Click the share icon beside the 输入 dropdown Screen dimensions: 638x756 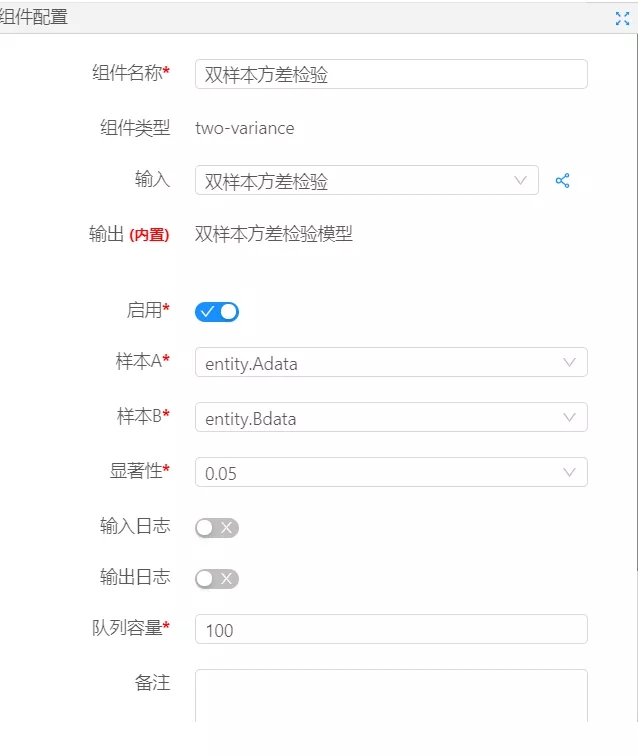(563, 181)
